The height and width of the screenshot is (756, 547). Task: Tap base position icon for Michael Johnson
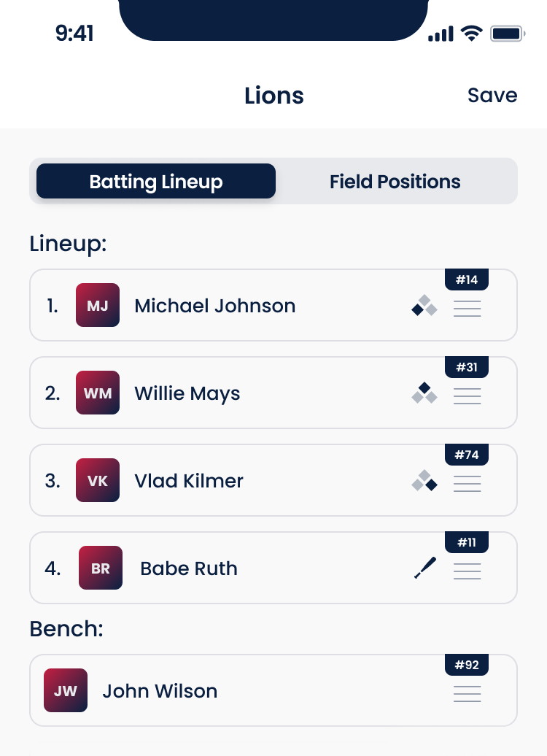[x=424, y=306]
